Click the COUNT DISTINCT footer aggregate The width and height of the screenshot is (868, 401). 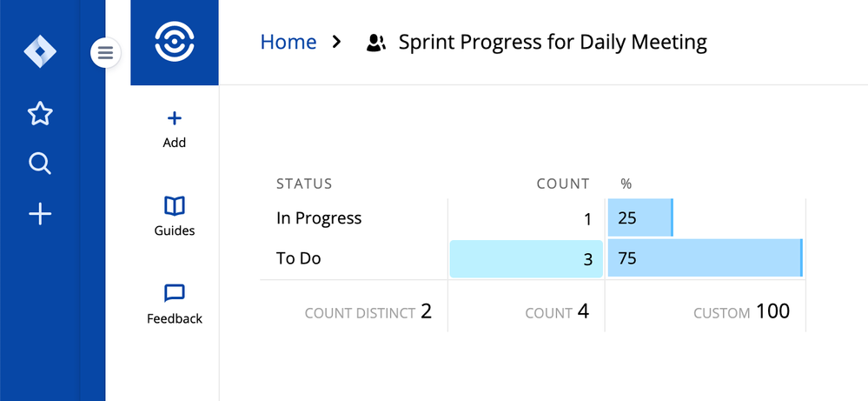point(368,312)
